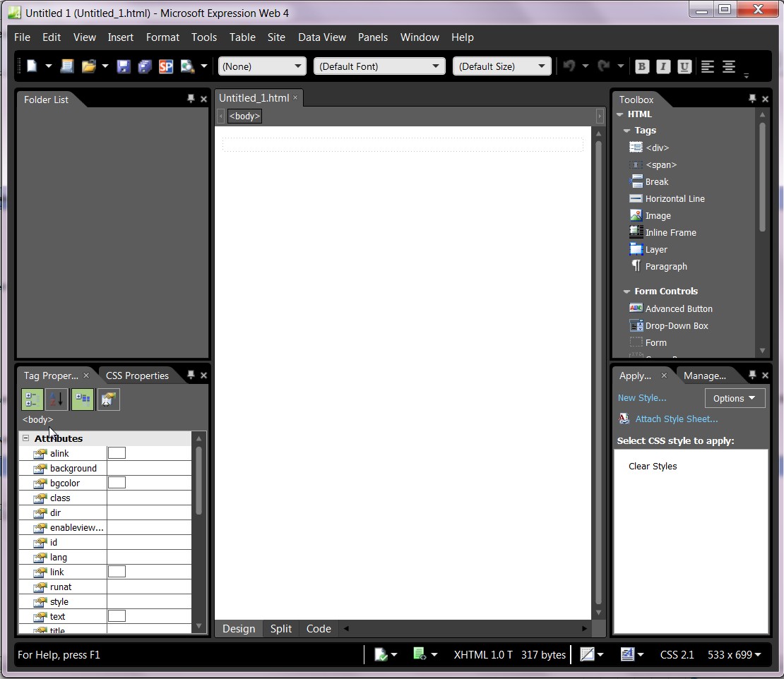Screen dimensions: 784x679
Task: Open the (Default Size) dropdown
Action: point(501,66)
